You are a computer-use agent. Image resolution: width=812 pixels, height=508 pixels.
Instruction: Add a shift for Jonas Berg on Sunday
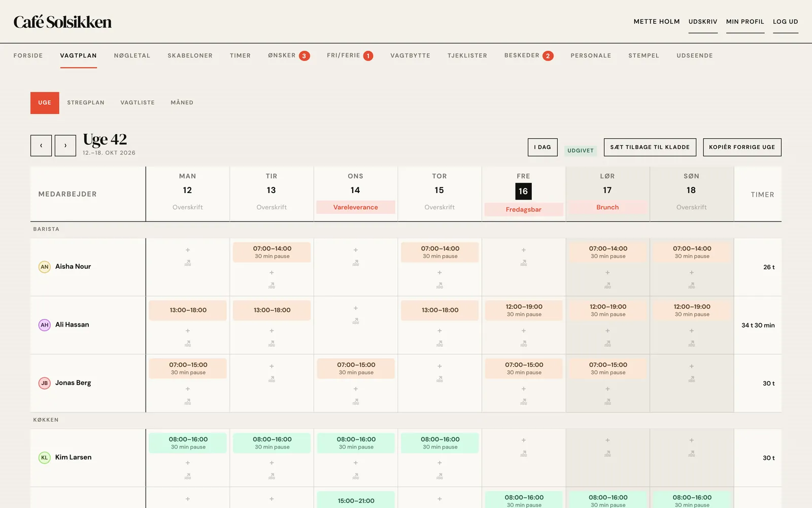click(x=692, y=366)
